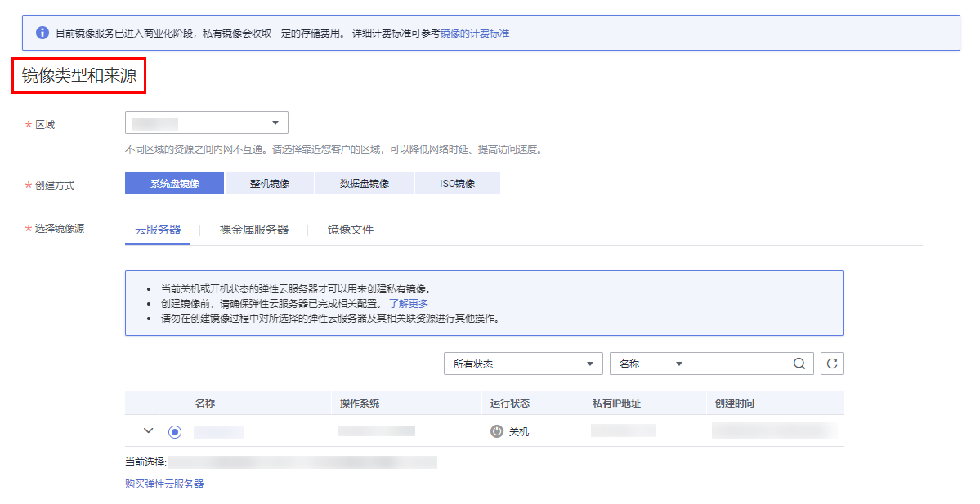980x504 pixels.
Task: Switch to the 裸金属服务器 tab
Action: tap(254, 230)
